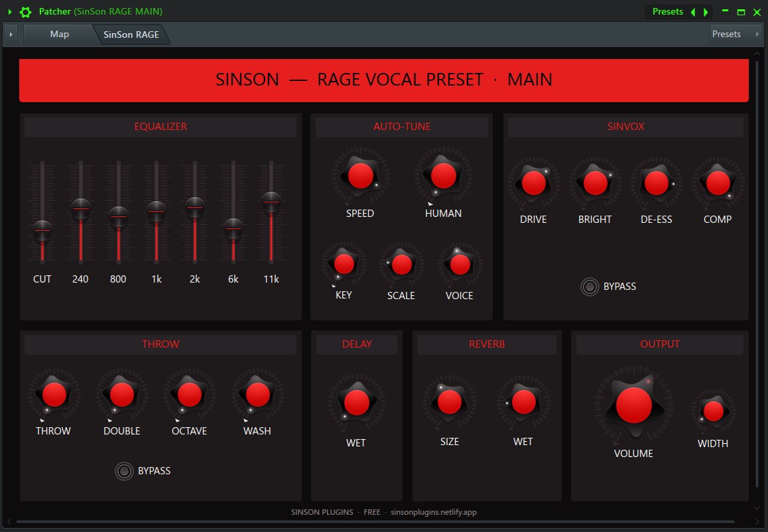Minimize the Patcher window
The width and height of the screenshot is (768, 532).
pyautogui.click(x=726, y=11)
